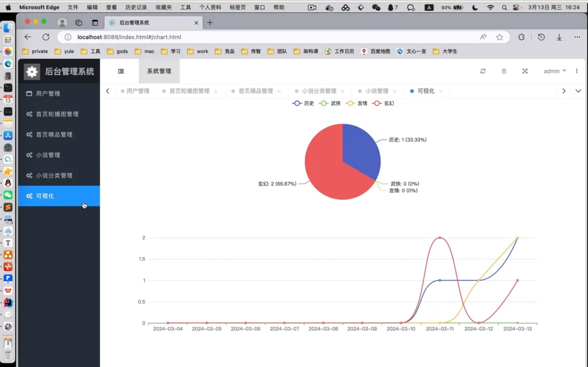Open a new browser tab
Image resolution: width=588 pixels, height=367 pixels.
[x=210, y=22]
